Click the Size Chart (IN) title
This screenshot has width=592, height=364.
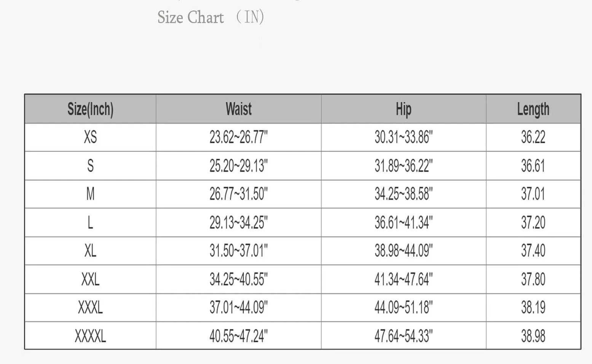tap(211, 17)
